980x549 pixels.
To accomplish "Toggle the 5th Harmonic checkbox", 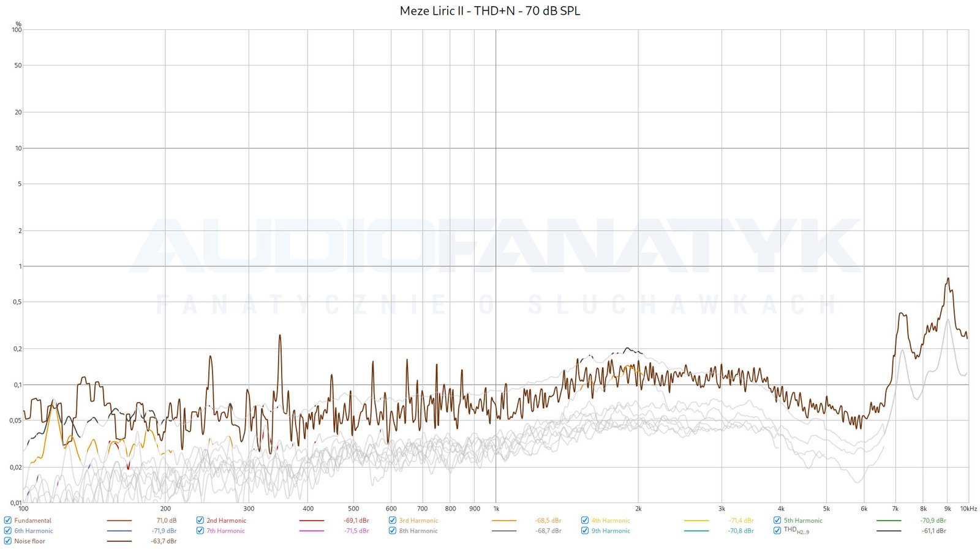I will 777,520.
